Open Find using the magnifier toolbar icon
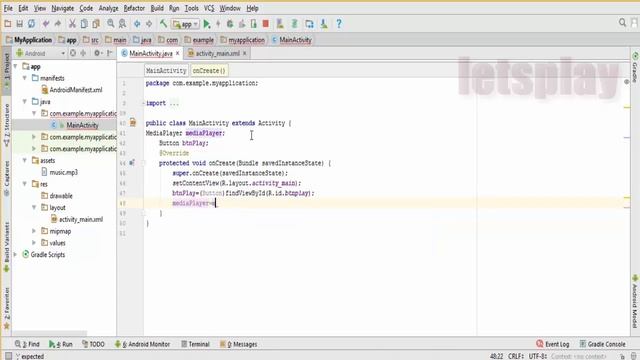640x360 pixels. pyautogui.click(x=111, y=24)
